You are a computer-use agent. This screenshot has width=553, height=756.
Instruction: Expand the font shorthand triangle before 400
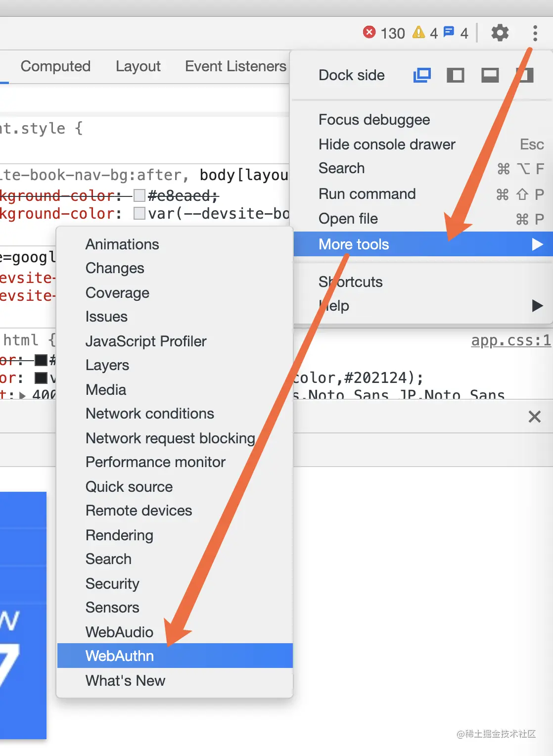[23, 395]
